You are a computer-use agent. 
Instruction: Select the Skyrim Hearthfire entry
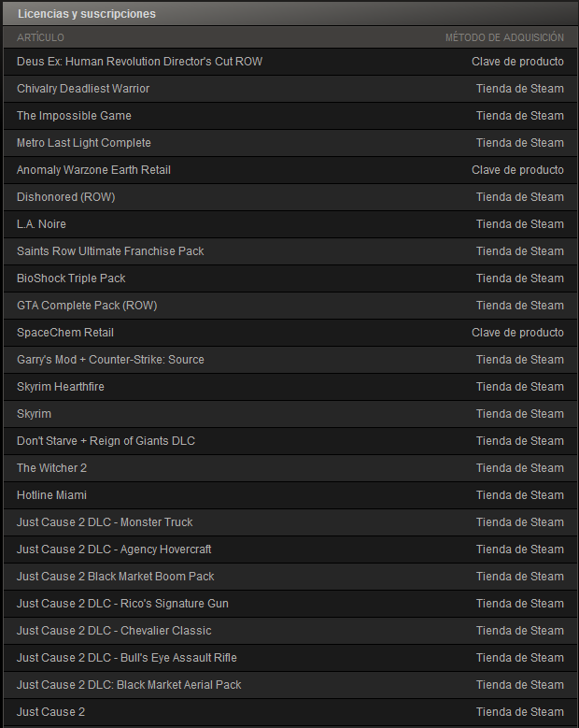point(289,387)
